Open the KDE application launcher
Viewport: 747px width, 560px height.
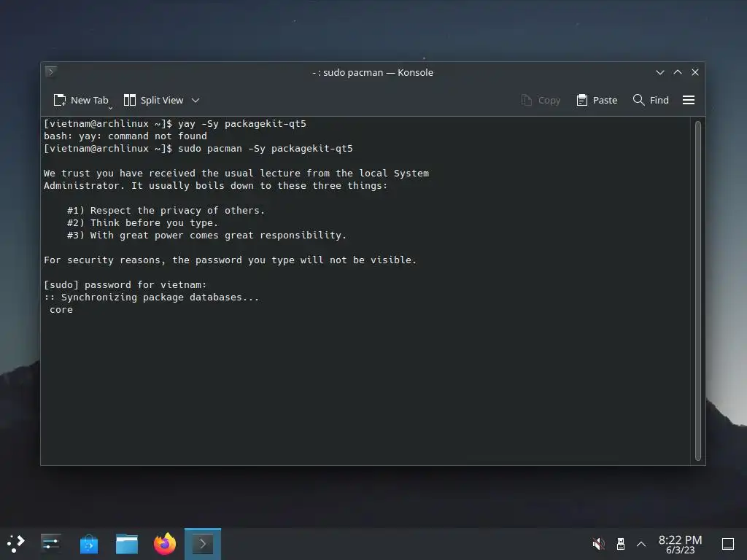pos(16,544)
